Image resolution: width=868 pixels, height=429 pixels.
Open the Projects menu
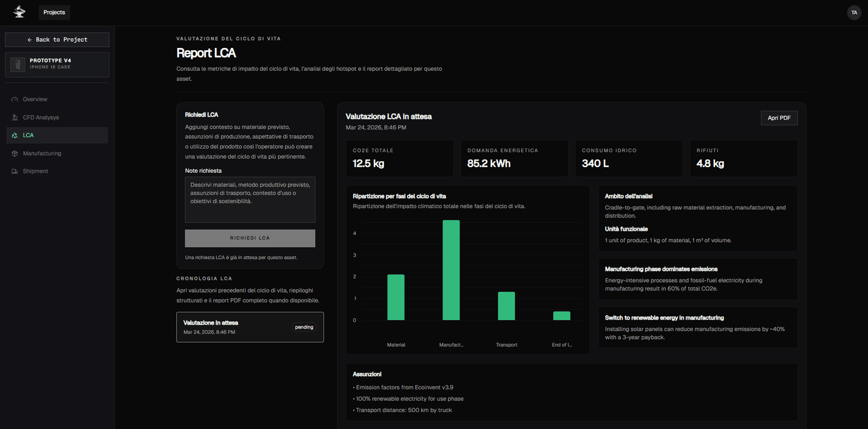(x=54, y=12)
